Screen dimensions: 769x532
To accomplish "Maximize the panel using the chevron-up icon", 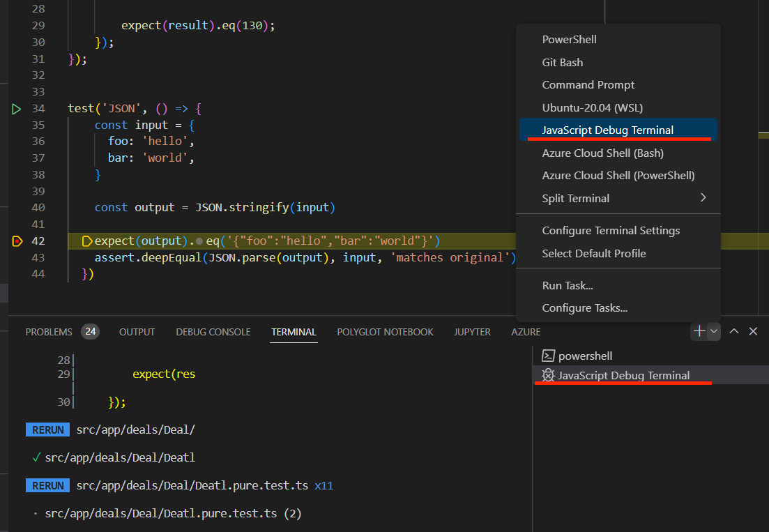I will (x=733, y=331).
